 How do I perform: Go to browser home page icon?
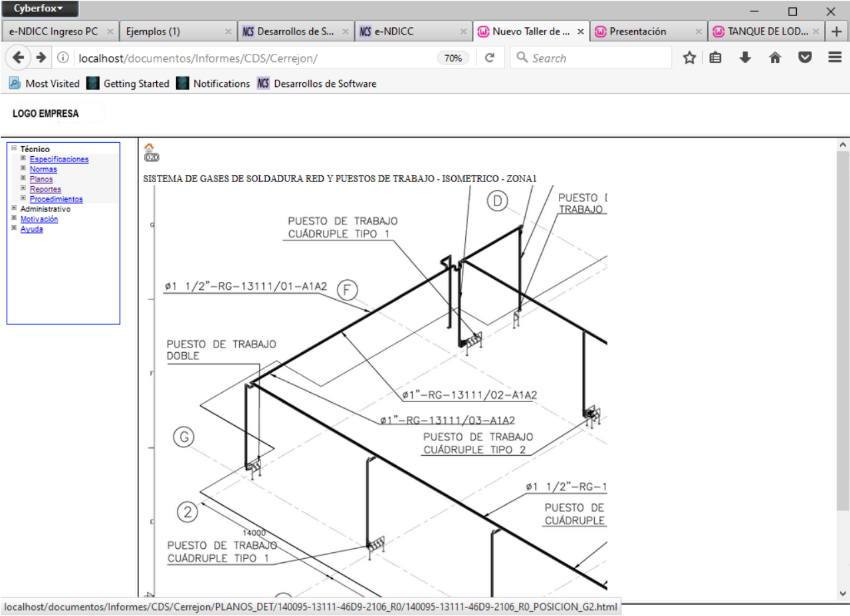tap(775, 58)
